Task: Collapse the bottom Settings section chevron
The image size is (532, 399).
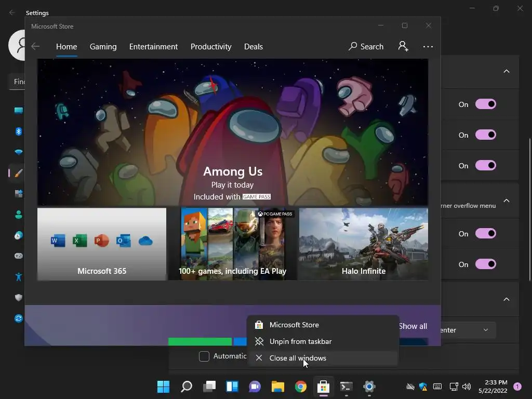Action: click(x=507, y=299)
